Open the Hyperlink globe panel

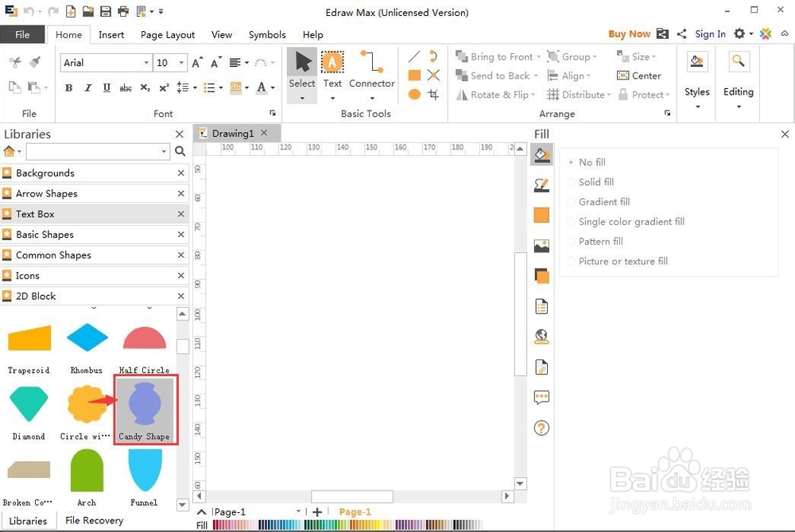click(541, 336)
